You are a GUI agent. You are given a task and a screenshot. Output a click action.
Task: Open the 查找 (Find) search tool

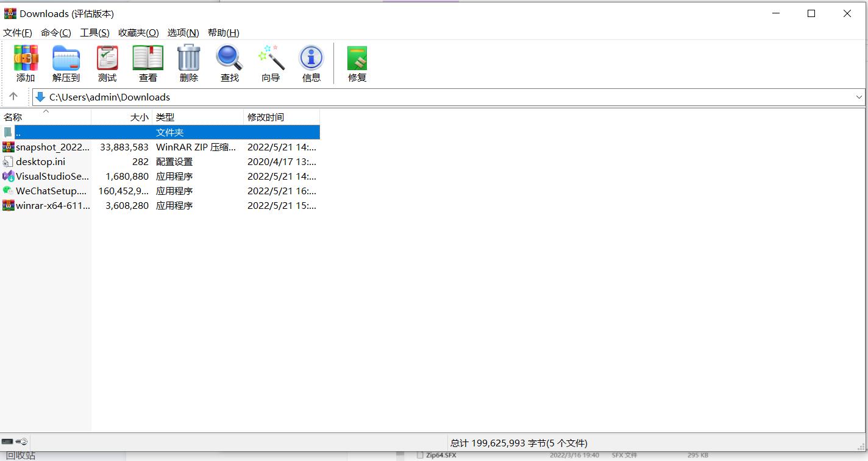229,63
